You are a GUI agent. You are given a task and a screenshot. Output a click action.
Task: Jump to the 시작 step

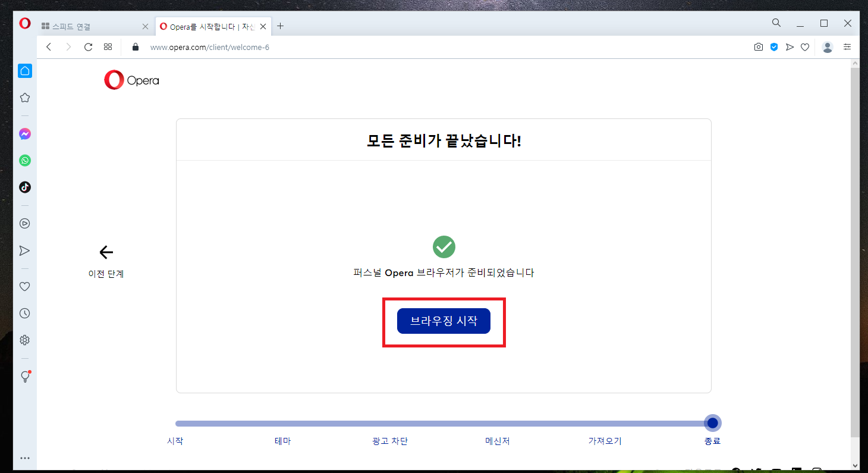175,441
